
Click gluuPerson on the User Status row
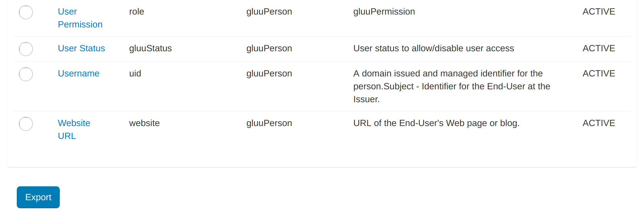pos(269,48)
